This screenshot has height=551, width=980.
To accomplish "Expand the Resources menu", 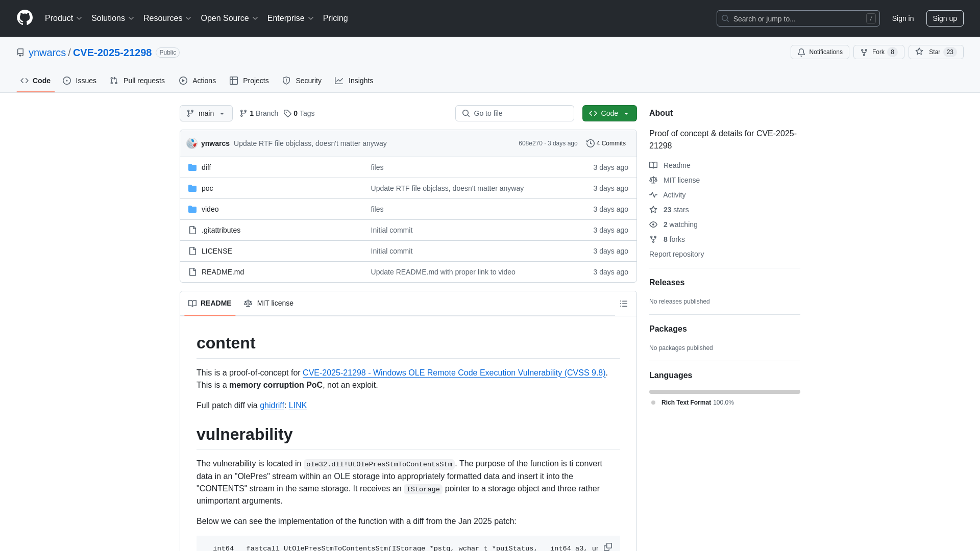I will click(167, 18).
